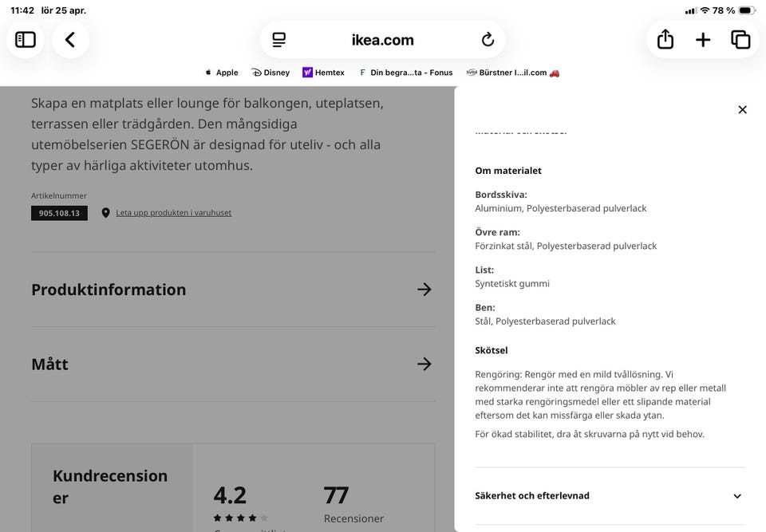Open the share sheet icon
This screenshot has height=532, width=766.
(x=665, y=40)
